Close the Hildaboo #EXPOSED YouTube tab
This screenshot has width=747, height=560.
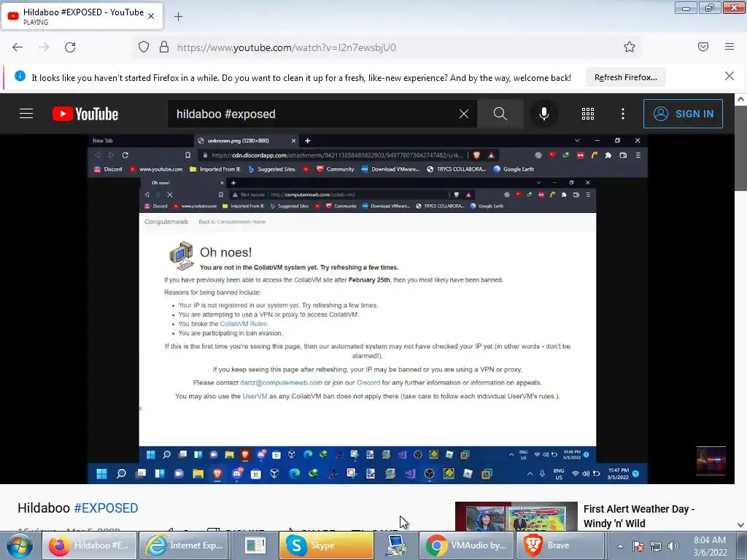(x=151, y=16)
